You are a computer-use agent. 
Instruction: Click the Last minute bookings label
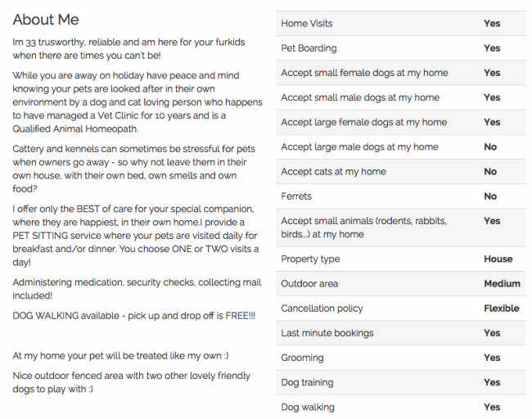tap(327, 333)
